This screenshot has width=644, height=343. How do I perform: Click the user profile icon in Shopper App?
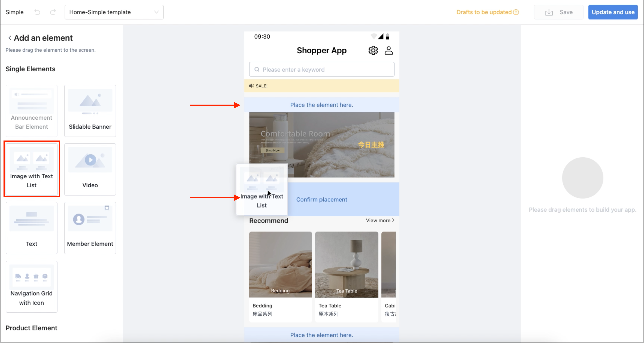pyautogui.click(x=389, y=50)
